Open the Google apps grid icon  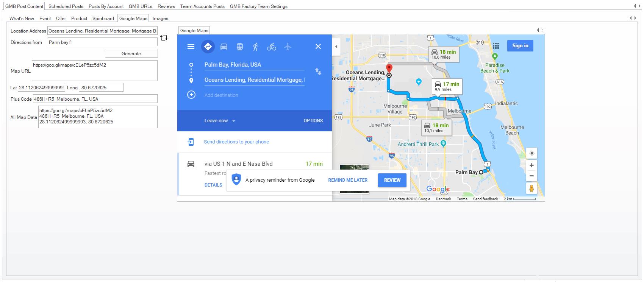(496, 46)
